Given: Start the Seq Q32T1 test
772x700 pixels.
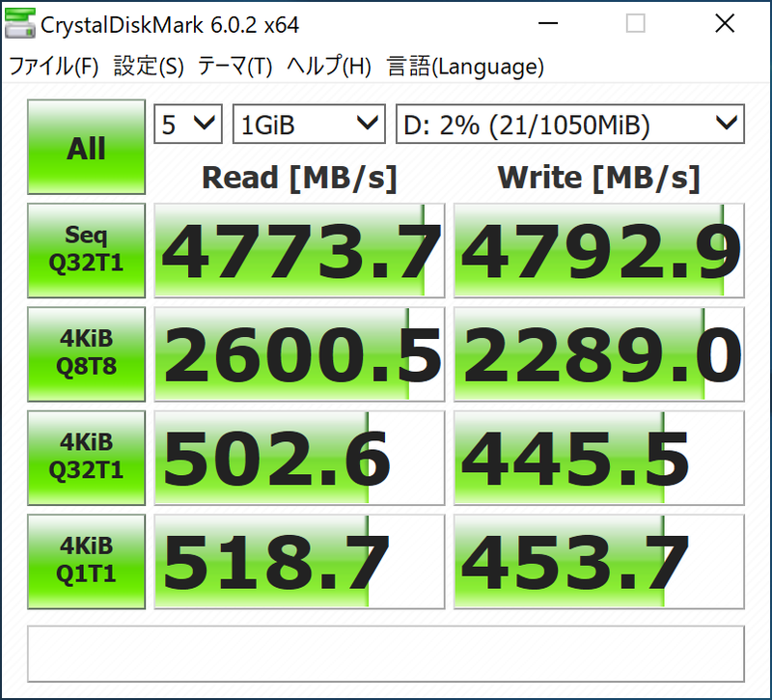Looking at the screenshot, I should coord(86,250).
